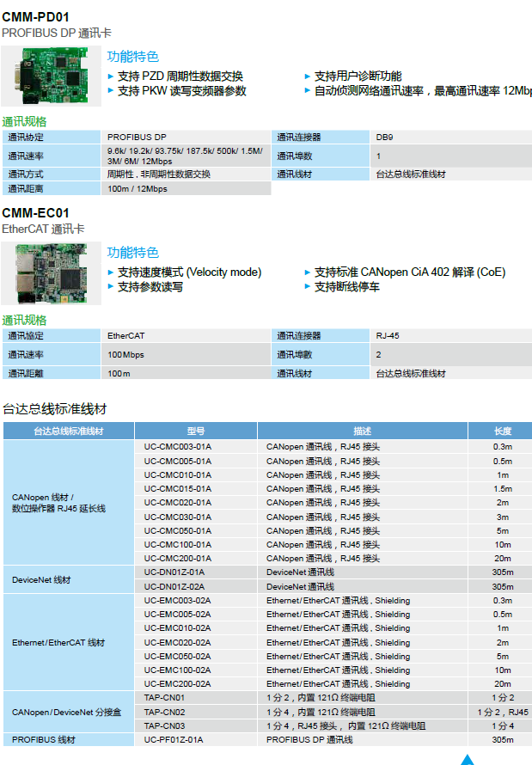
Task: Click arrow bullet before 支持标准 CANopen CiA 402
Action: [x=308, y=272]
